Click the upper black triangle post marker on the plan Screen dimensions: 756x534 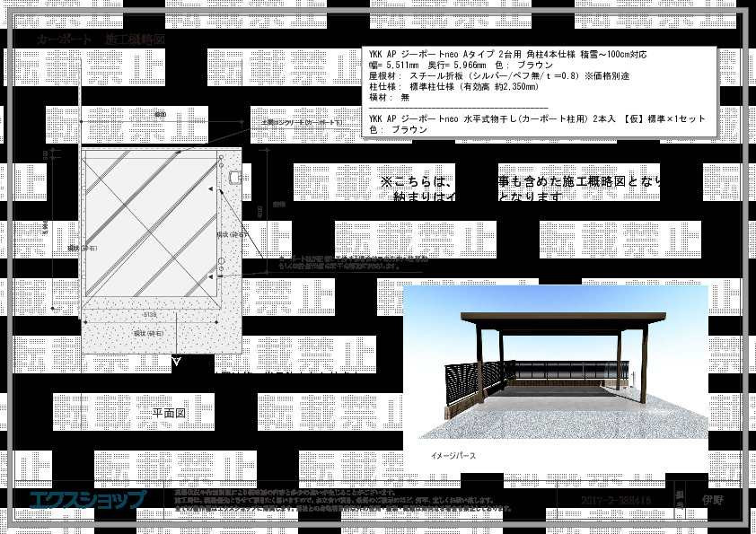[210, 189]
